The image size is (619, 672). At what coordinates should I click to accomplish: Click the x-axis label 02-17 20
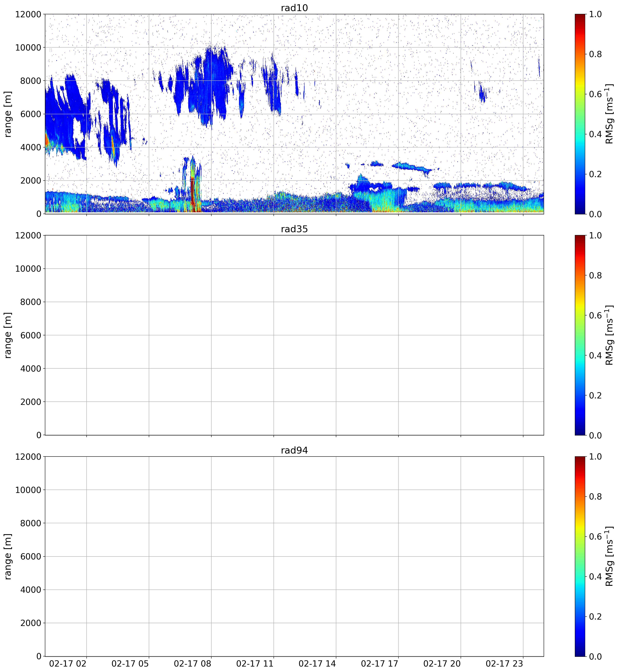pos(442,664)
